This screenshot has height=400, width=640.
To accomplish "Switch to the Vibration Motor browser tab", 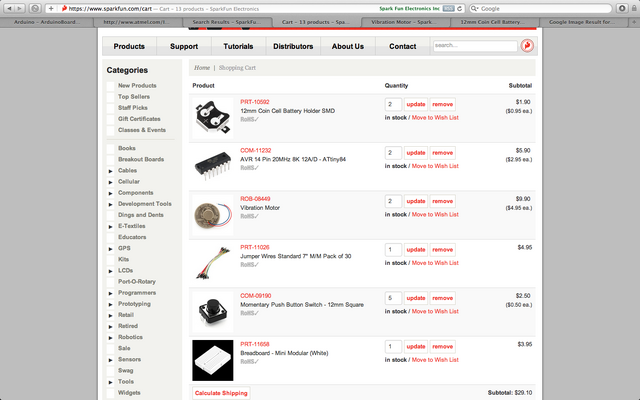I will (x=405, y=22).
